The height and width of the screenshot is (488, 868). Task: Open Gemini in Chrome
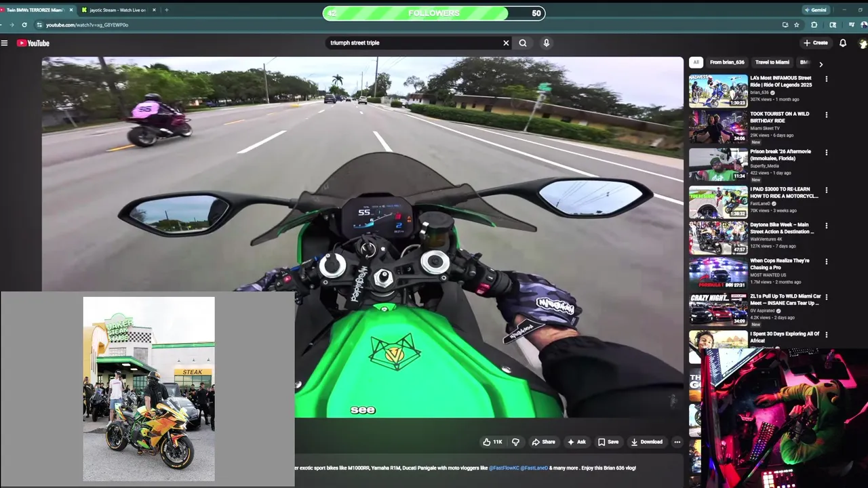(815, 10)
